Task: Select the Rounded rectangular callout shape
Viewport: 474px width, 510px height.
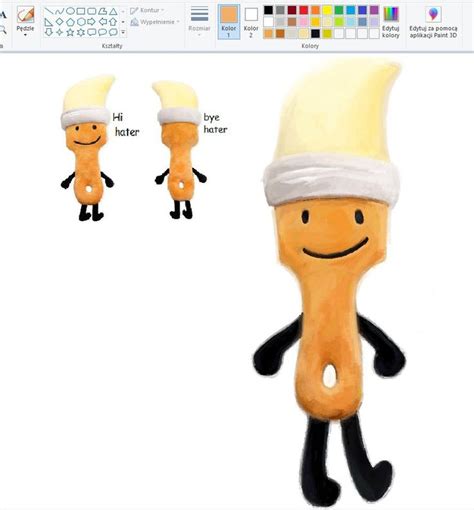Action: pyautogui.click(x=91, y=32)
